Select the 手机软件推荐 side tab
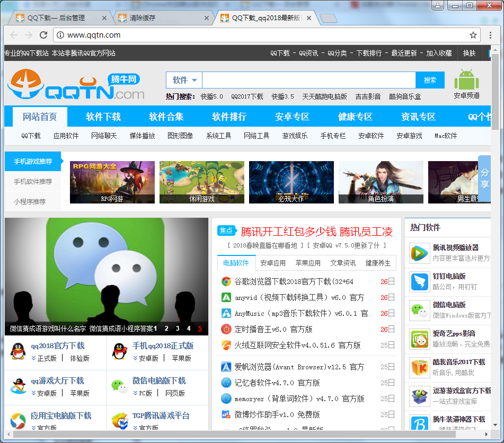The height and width of the screenshot is (443, 504). click(33, 182)
